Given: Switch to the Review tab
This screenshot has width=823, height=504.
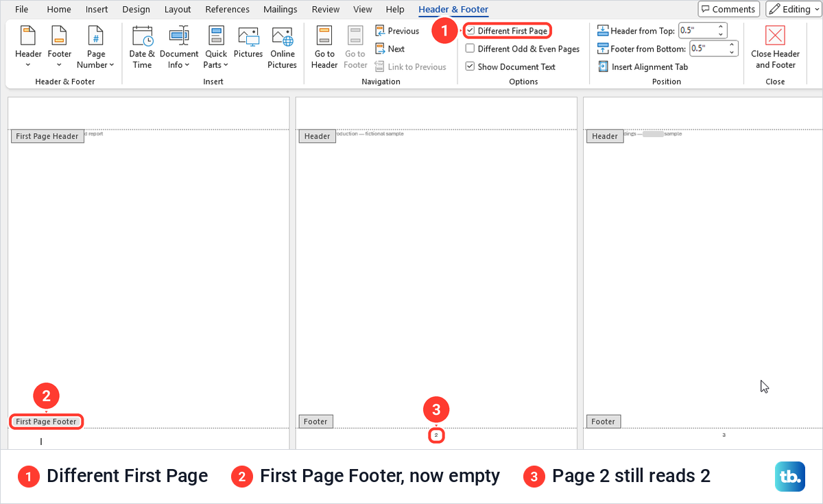Looking at the screenshot, I should 326,9.
